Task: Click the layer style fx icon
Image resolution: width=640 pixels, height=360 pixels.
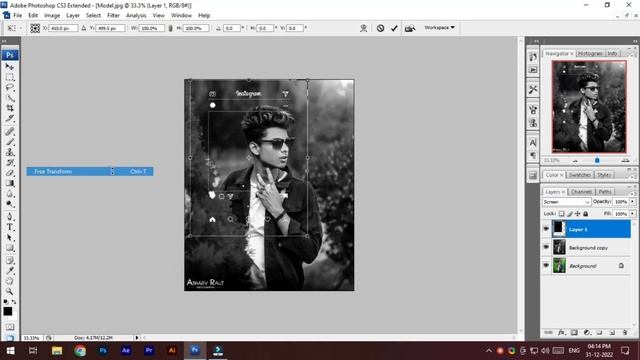Action: (561, 333)
